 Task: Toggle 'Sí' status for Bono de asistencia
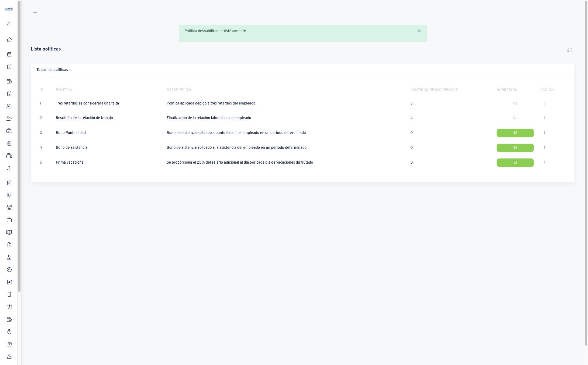(x=515, y=148)
